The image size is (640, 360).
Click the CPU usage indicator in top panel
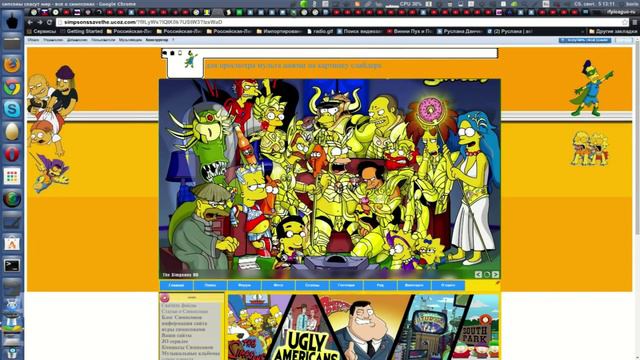[411, 4]
